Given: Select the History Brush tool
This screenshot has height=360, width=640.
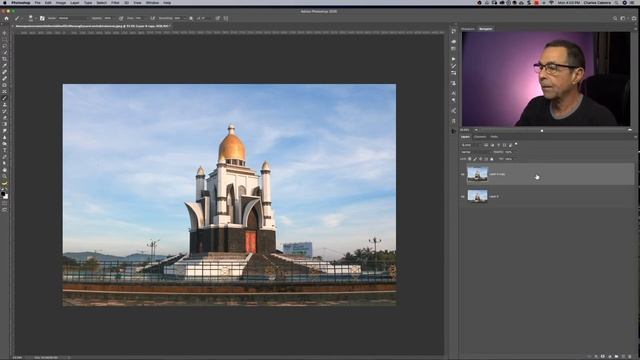Looking at the screenshot, I should click(4, 111).
